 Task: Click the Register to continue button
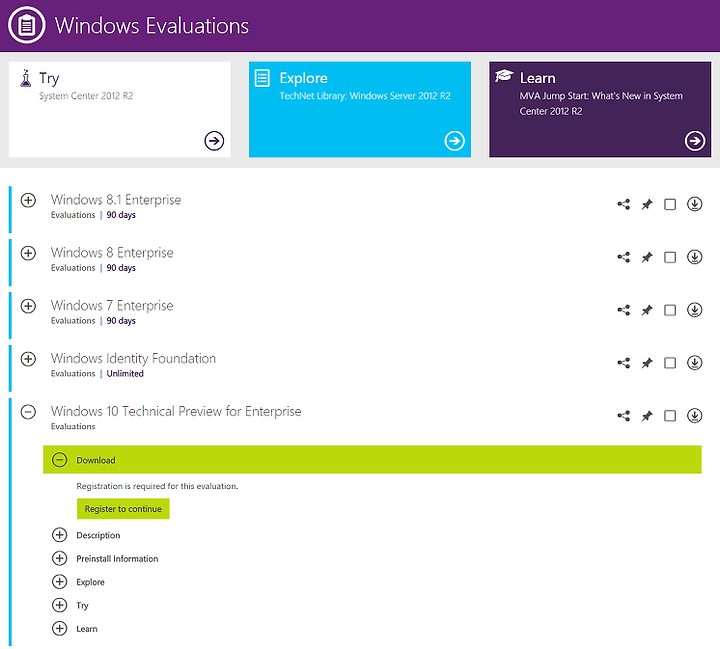coord(123,509)
